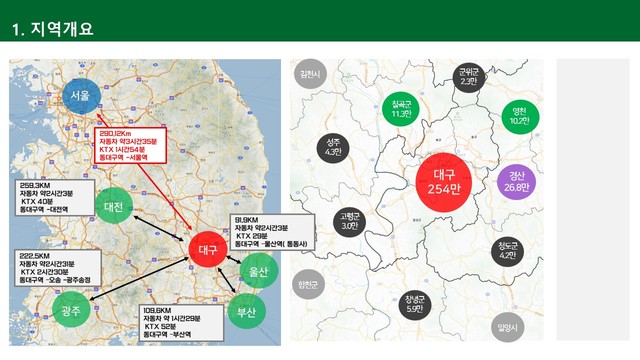Click the green 부산 city circle
The height and width of the screenshot is (360, 640).
click(x=247, y=311)
